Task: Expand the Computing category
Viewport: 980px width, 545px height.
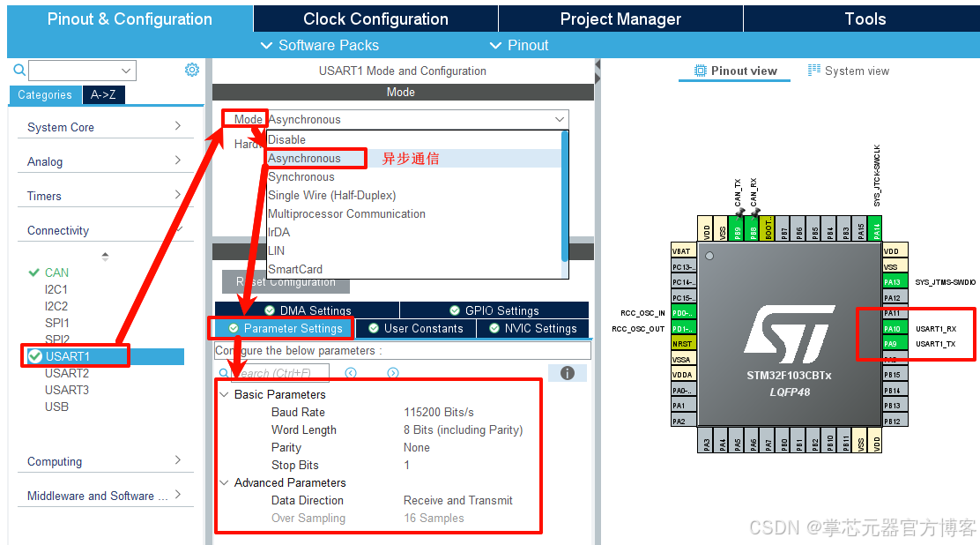Action: [x=105, y=461]
